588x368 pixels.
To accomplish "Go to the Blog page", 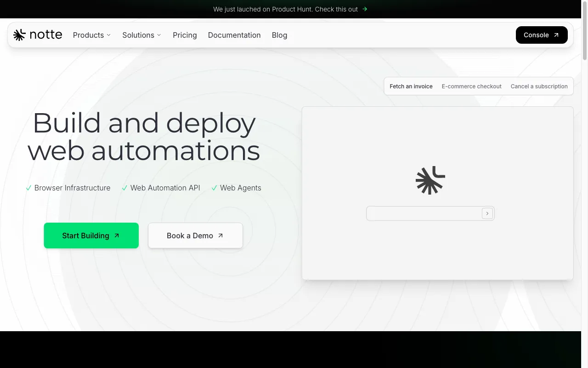I will [x=279, y=35].
